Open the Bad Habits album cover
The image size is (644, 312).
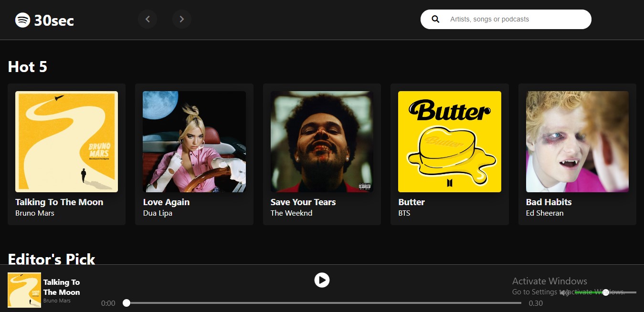coord(577,142)
